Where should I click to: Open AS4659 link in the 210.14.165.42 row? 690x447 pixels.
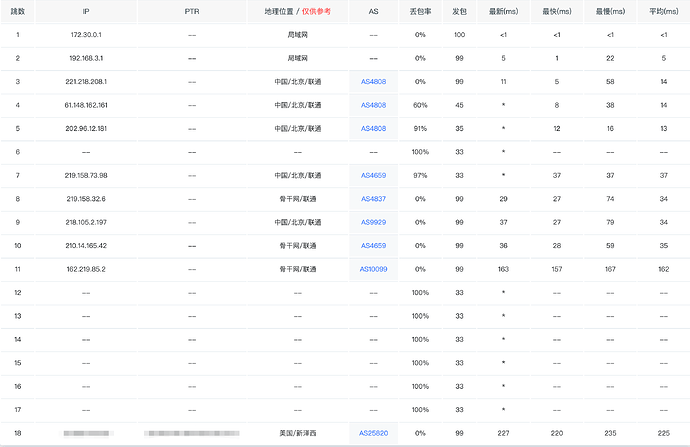tap(373, 245)
